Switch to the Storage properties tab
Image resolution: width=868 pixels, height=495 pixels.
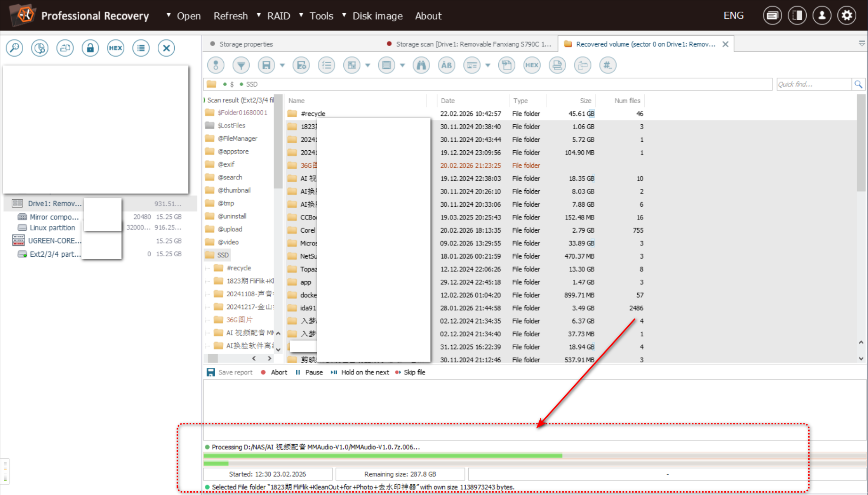coord(246,44)
